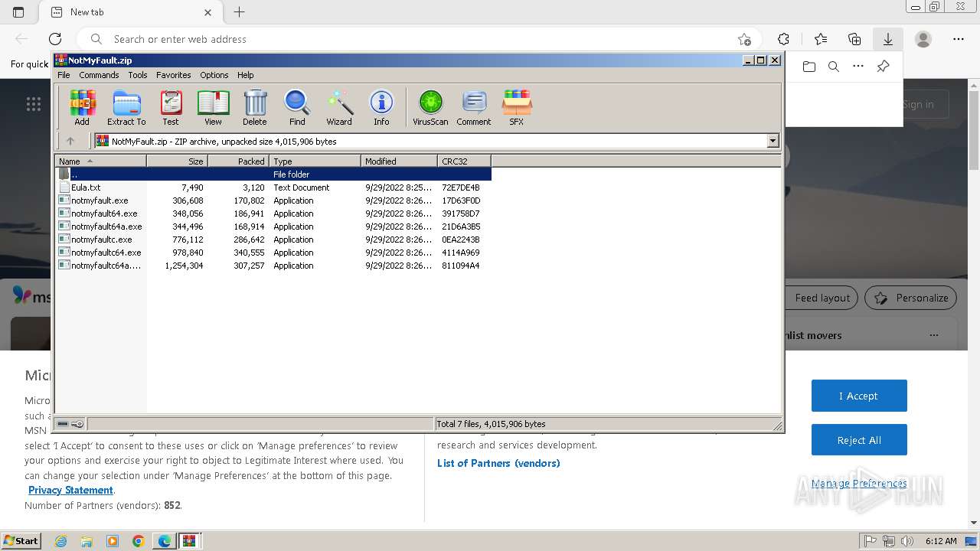This screenshot has width=980, height=551.
Task: Open File Explorer on the taskbar
Action: pyautogui.click(x=87, y=541)
